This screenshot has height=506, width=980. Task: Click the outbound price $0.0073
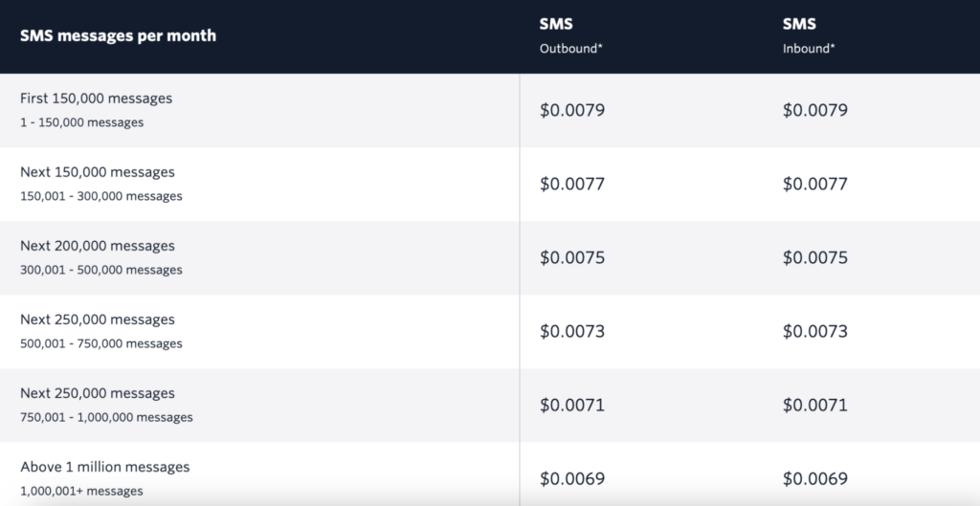[572, 331]
